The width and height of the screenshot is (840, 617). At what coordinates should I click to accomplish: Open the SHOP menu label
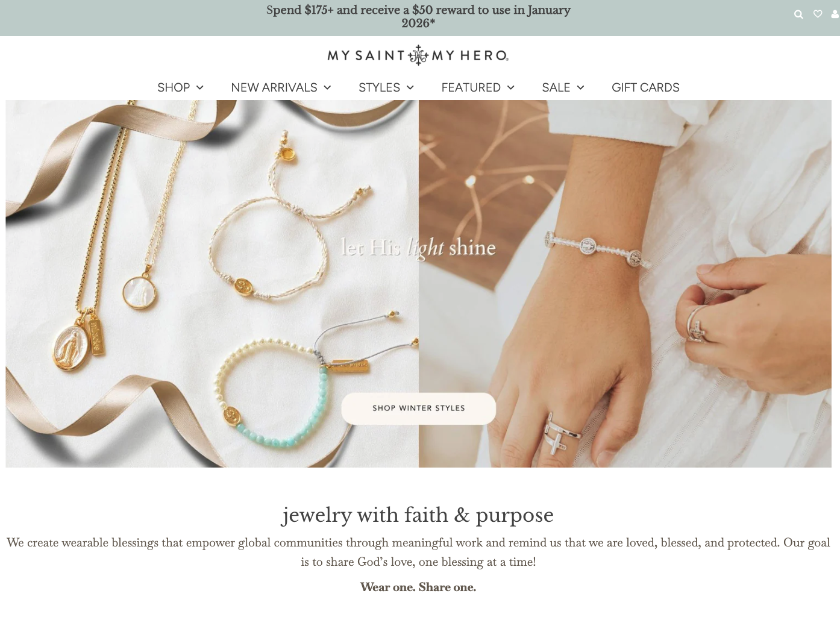tap(174, 87)
